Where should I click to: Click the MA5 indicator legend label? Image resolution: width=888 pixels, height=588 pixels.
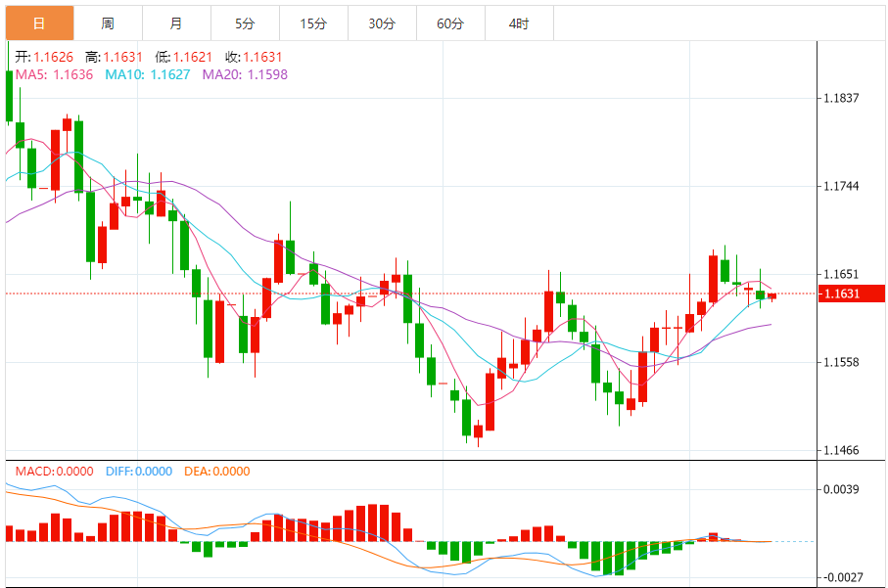click(54, 74)
